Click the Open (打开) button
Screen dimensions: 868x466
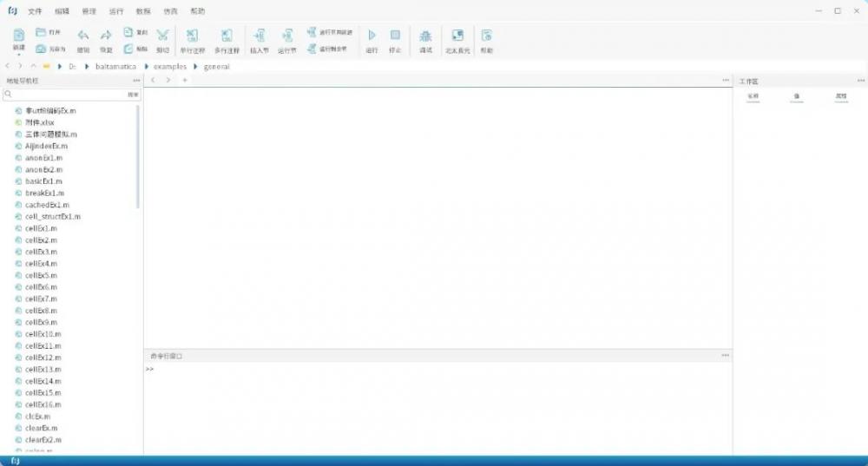(48, 31)
